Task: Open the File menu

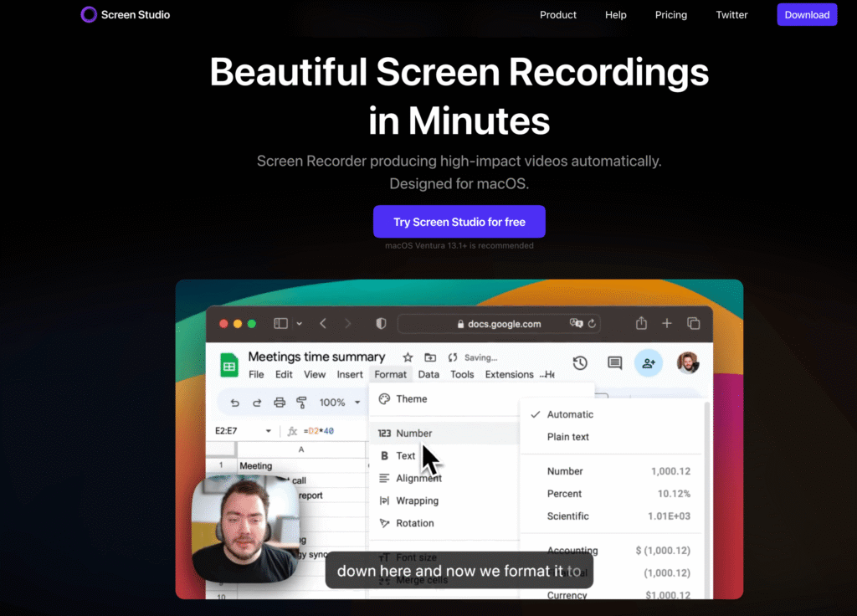Action: pyautogui.click(x=256, y=374)
